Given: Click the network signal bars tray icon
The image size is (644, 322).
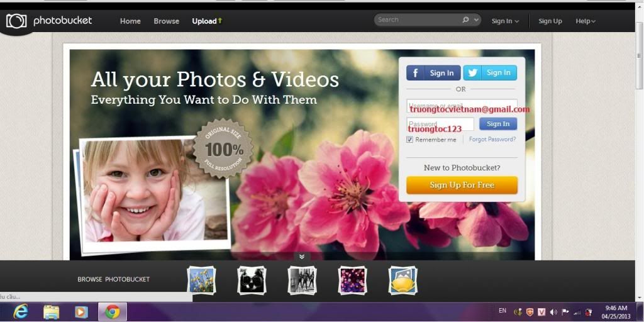Looking at the screenshot, I should tap(577, 312).
